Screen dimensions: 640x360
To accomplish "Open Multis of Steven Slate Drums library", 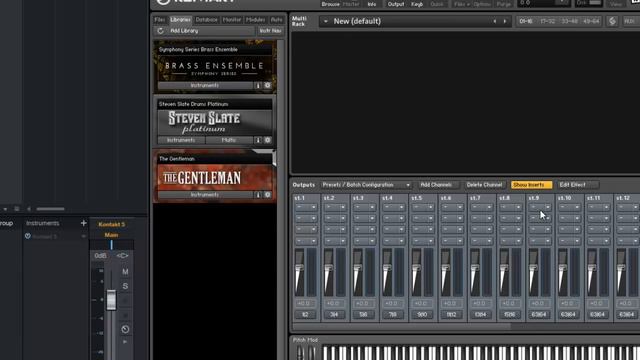I will tap(229, 140).
